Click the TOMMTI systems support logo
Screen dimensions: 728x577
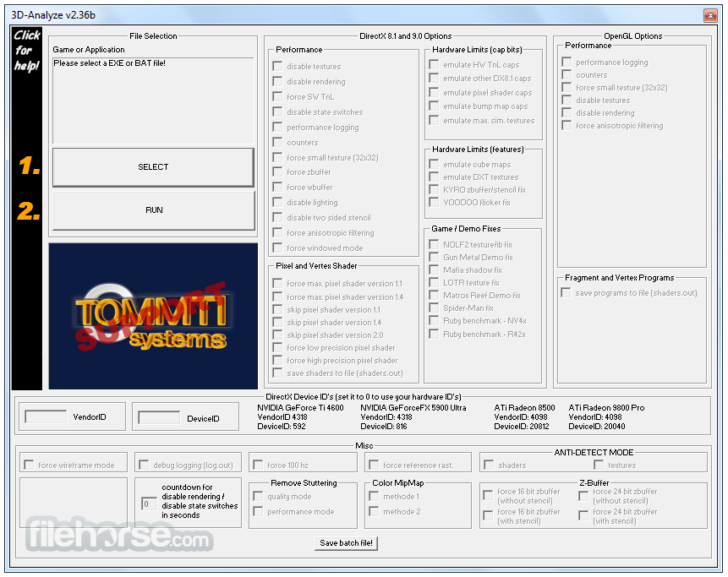(x=153, y=316)
